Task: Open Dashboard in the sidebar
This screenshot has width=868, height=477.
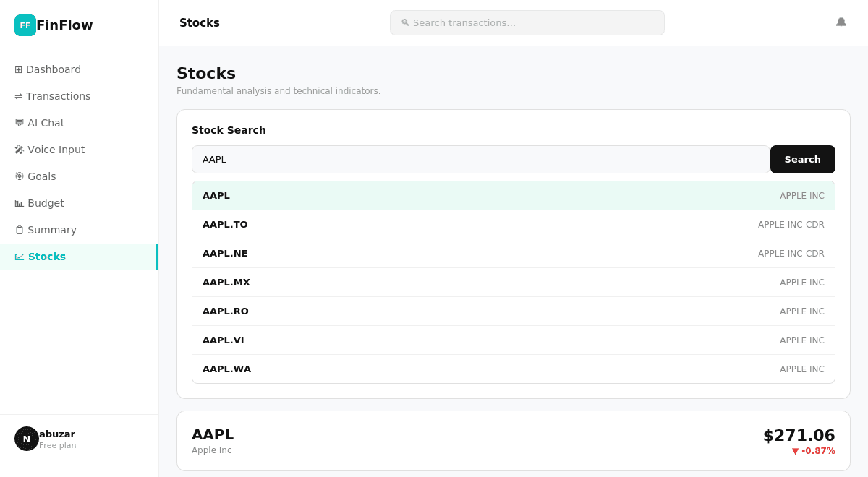Action: point(80,69)
